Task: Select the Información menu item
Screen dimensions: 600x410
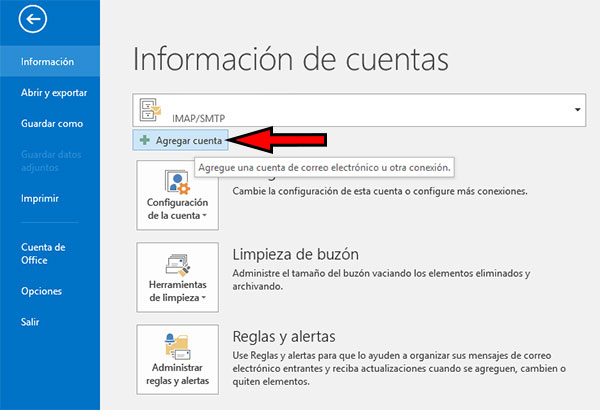Action: tap(48, 62)
